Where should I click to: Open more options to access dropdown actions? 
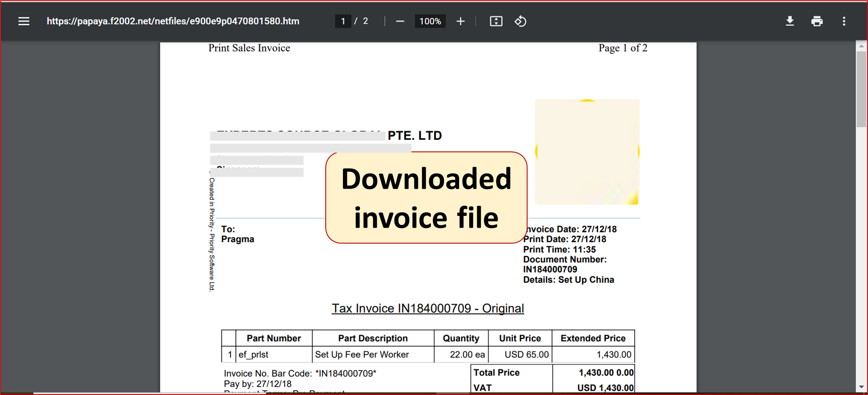(x=844, y=21)
